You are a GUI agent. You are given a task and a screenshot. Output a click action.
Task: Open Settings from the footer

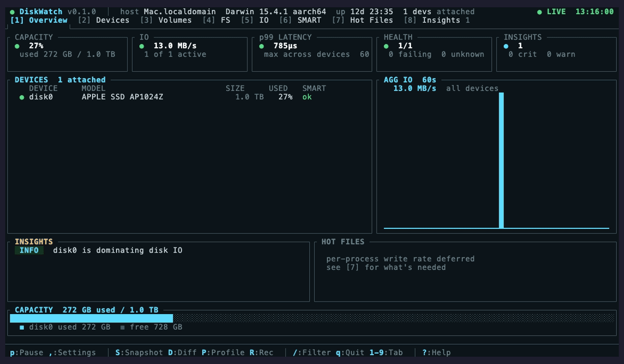click(x=73, y=353)
